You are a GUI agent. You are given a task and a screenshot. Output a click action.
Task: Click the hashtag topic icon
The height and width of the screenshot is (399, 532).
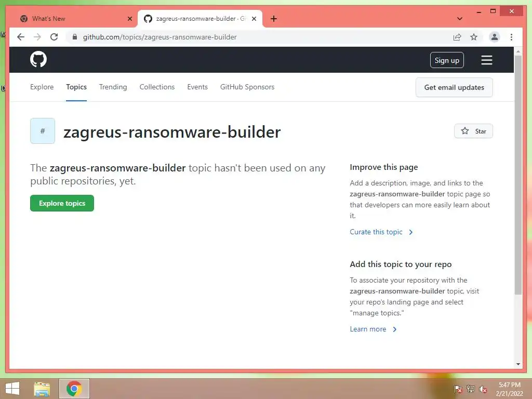click(x=43, y=131)
